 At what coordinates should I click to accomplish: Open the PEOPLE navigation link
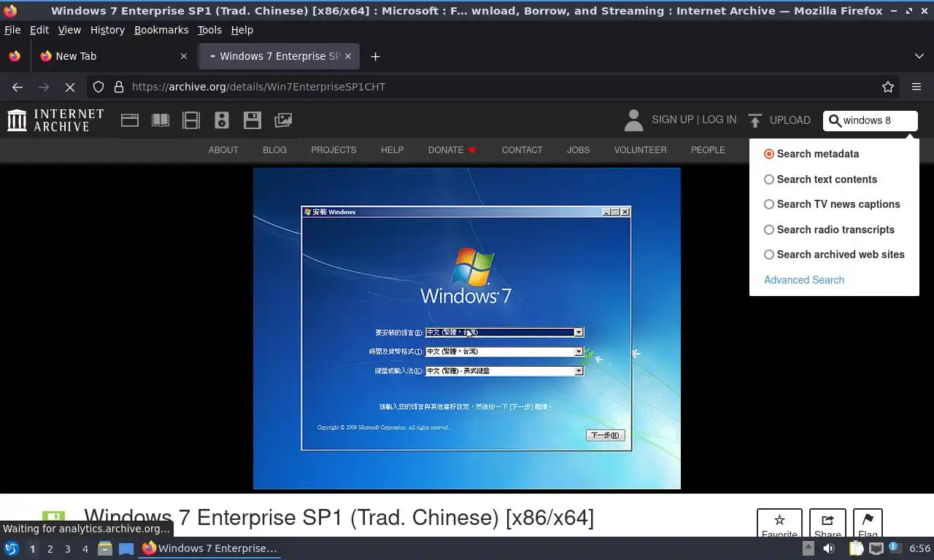tap(708, 150)
